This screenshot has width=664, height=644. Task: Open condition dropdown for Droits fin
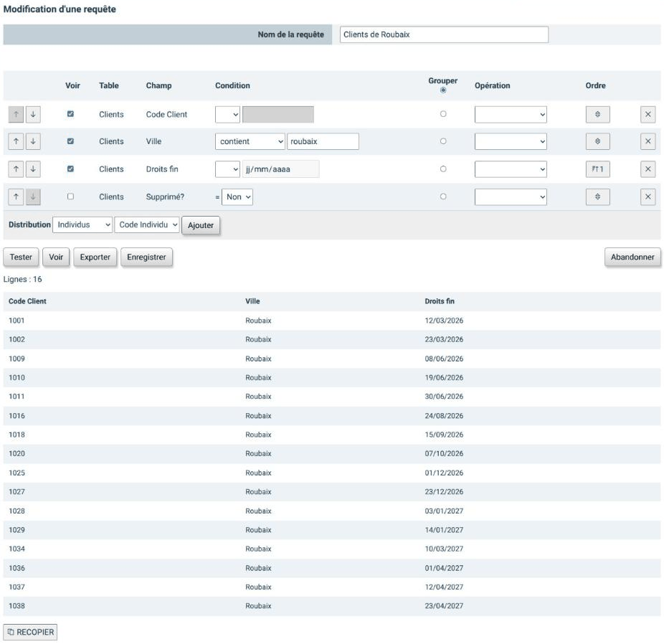click(227, 169)
